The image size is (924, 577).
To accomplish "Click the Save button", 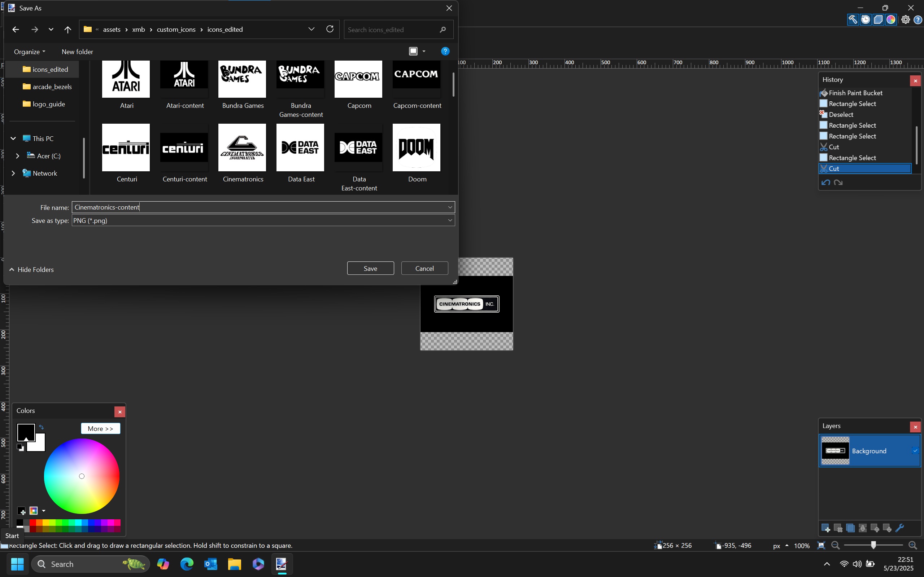I will [x=370, y=268].
